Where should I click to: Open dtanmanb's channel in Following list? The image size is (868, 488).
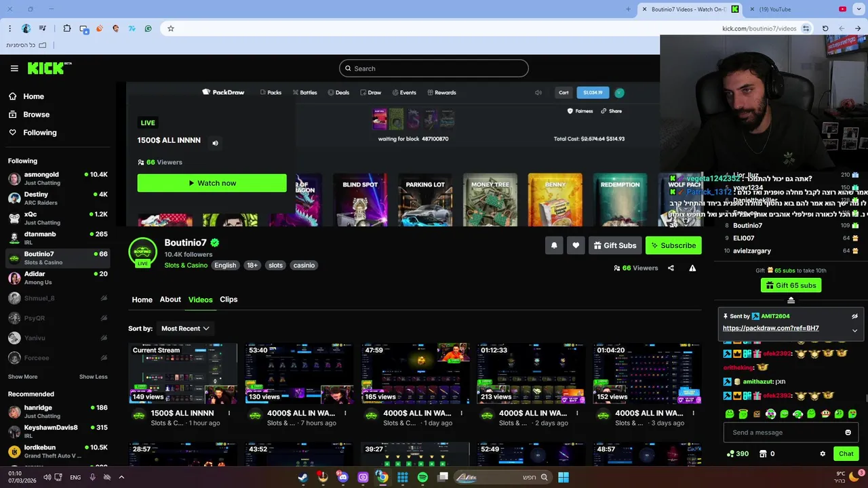pos(58,238)
